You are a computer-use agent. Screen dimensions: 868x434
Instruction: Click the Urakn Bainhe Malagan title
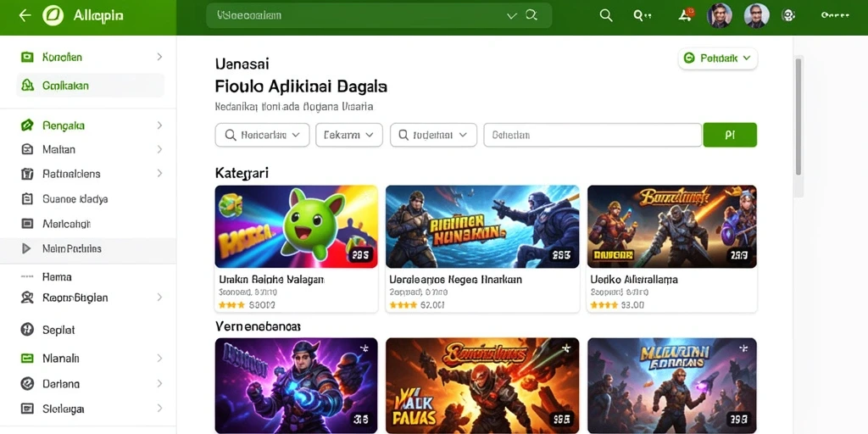[271, 280]
